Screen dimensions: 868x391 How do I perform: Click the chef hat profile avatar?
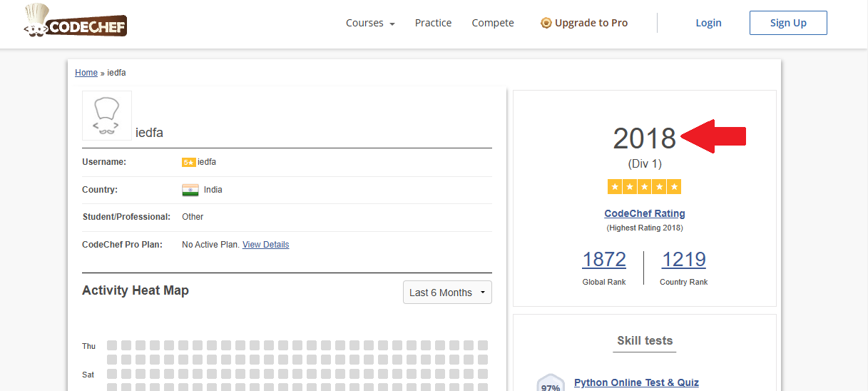(x=107, y=116)
